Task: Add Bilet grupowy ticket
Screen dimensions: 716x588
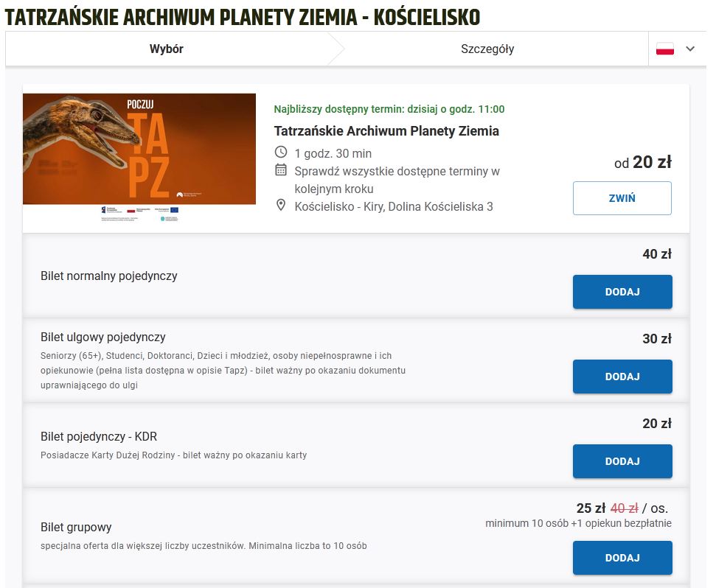Action: click(x=622, y=558)
